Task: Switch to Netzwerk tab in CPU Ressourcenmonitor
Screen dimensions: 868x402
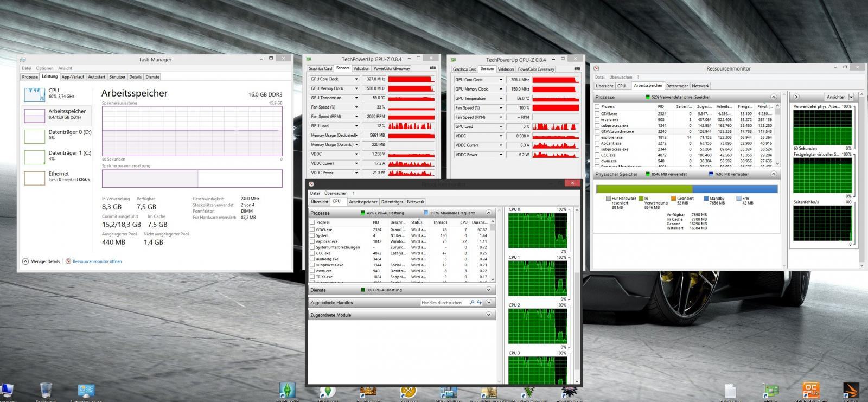Action: [416, 201]
